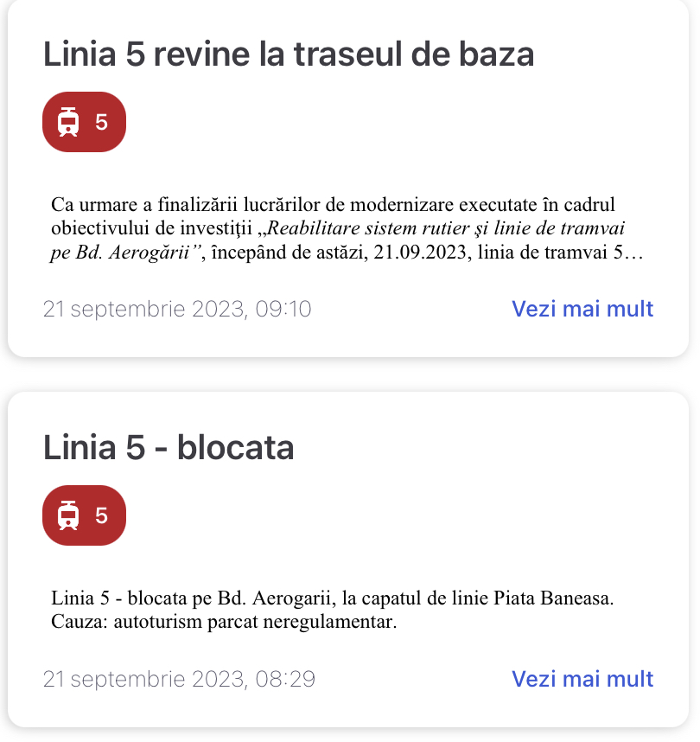
Task: Click the paragraph starting 'Ca urmare a finalizării'
Action: (x=347, y=228)
